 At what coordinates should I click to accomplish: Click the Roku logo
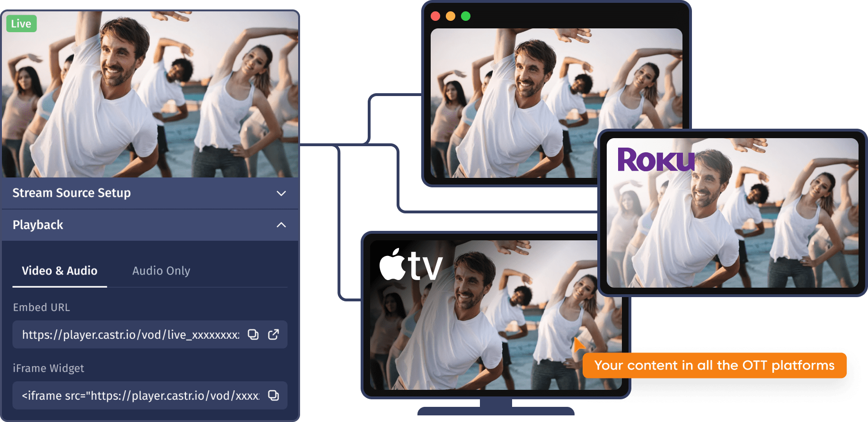(656, 159)
